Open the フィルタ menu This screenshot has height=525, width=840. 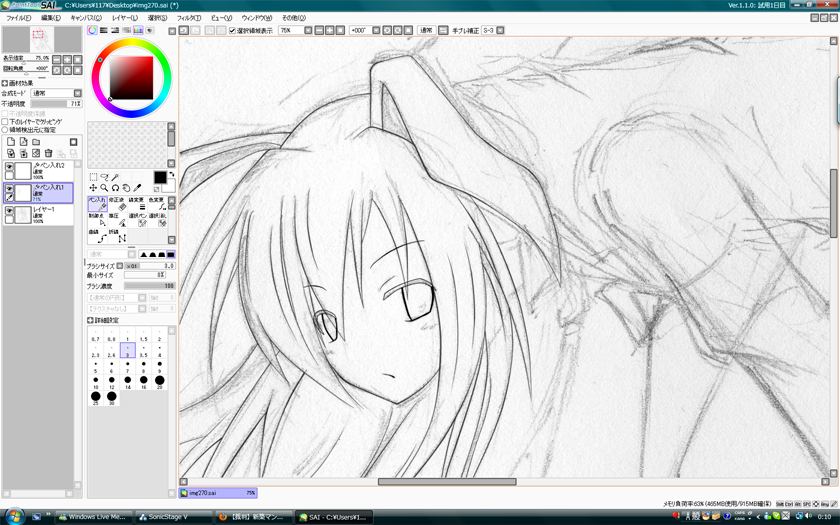[x=189, y=18]
